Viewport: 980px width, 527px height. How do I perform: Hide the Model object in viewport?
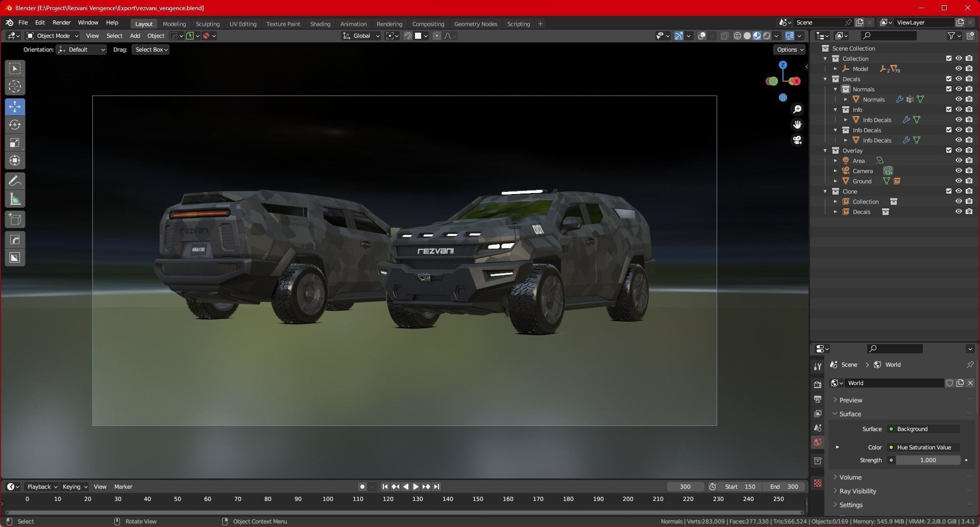(x=959, y=68)
